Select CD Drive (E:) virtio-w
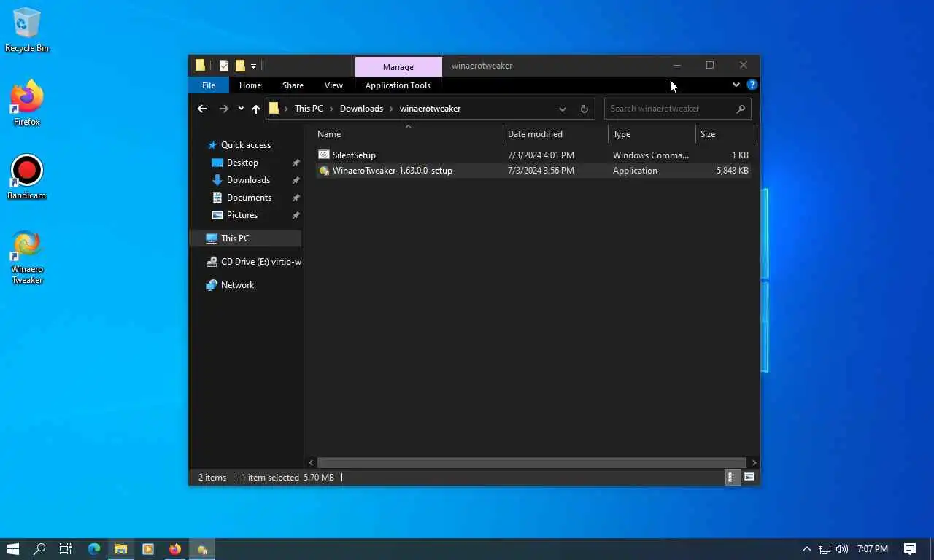 click(x=253, y=262)
